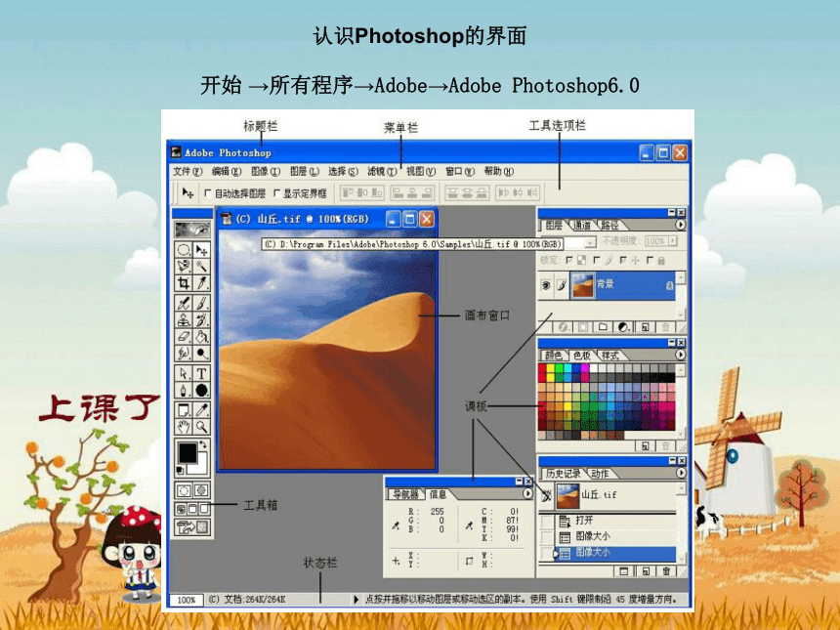Screen dimensions: 840x630
Task: Create a new swatch in the 色板 panel
Action: pos(646,445)
